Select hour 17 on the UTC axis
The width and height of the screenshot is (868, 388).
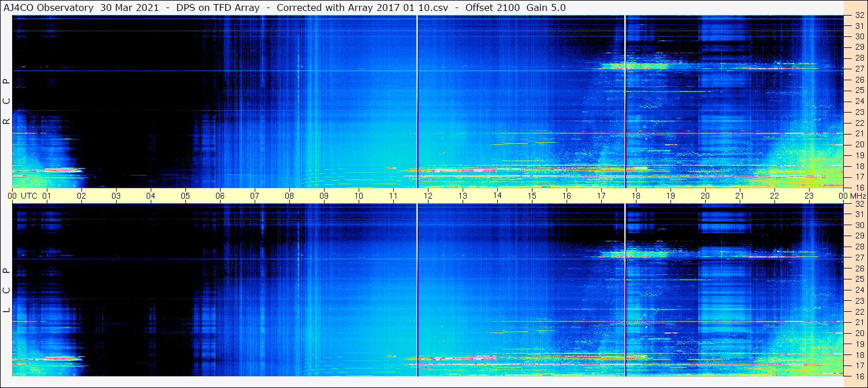click(x=601, y=196)
